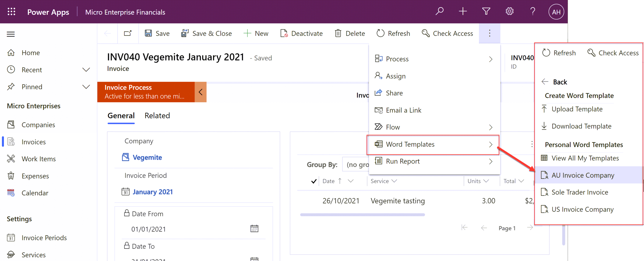Expand the Recent section chevron

coord(87,70)
